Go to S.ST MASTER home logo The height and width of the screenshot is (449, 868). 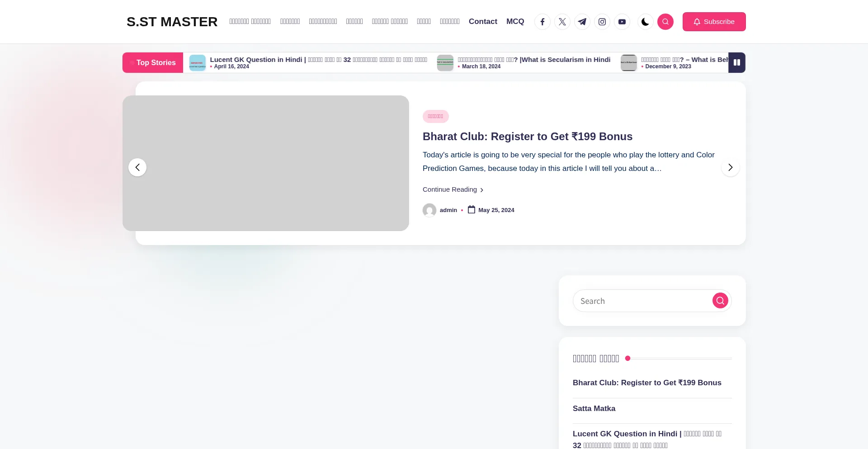click(x=172, y=22)
